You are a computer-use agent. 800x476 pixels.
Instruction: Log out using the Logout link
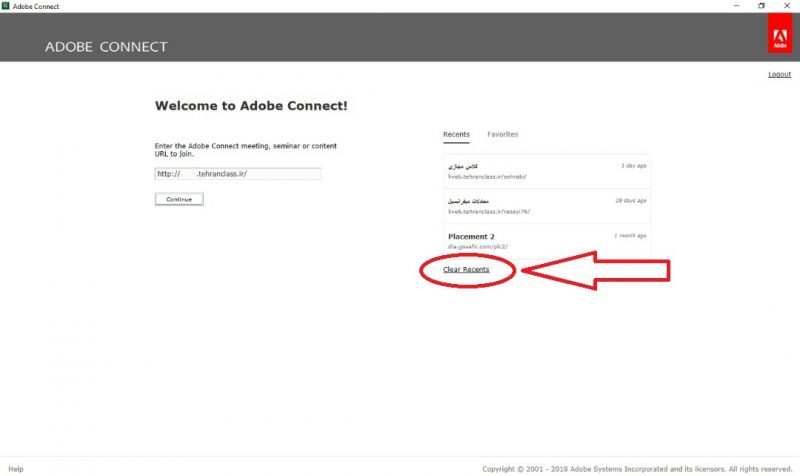point(779,74)
